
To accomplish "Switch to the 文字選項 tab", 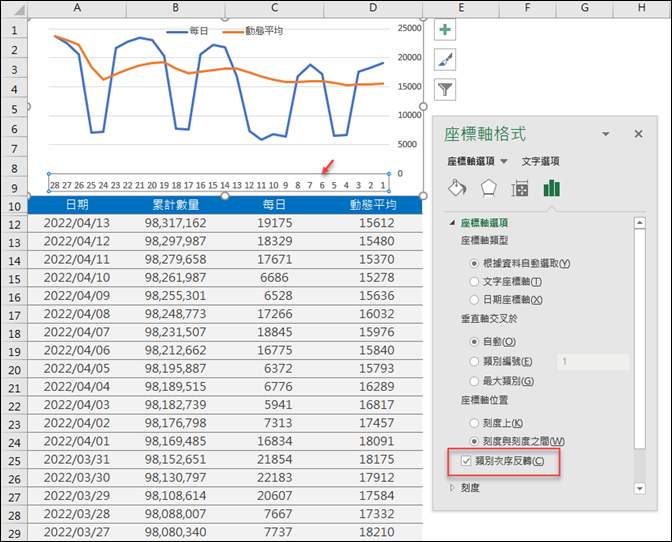I will coord(540,162).
